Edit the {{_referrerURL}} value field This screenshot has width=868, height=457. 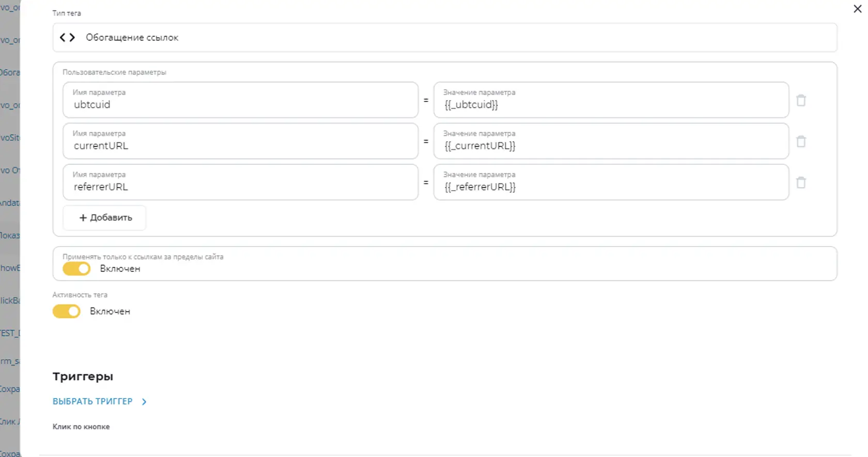point(611,182)
